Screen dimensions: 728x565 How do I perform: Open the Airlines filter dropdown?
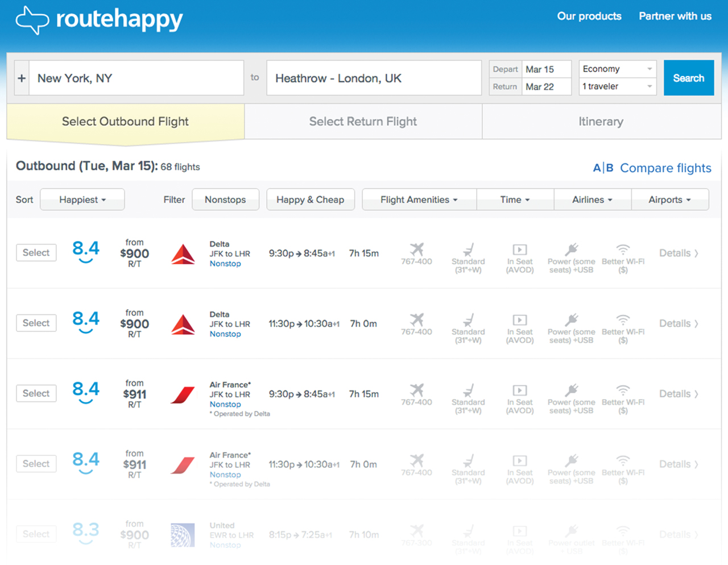pyautogui.click(x=593, y=200)
